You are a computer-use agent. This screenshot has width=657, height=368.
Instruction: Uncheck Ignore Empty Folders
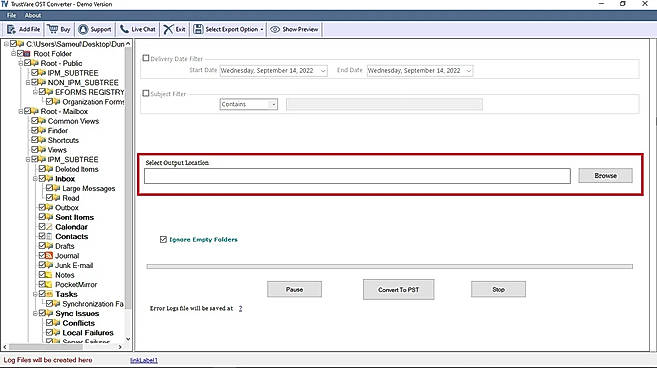[163, 239]
